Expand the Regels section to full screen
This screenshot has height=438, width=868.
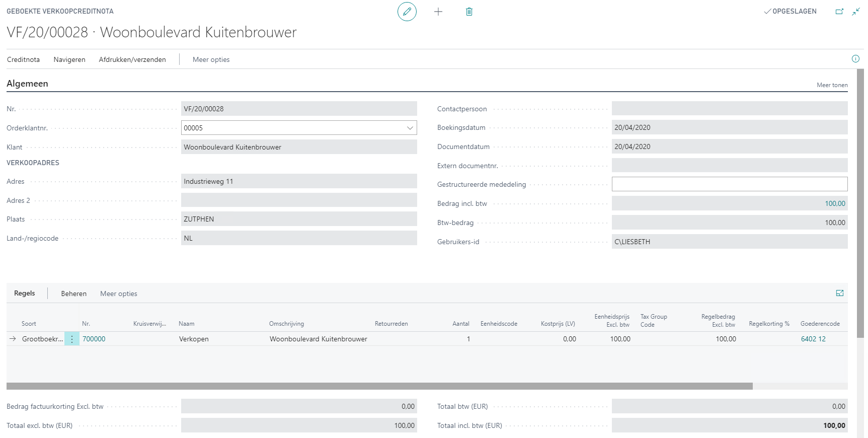pyautogui.click(x=840, y=293)
